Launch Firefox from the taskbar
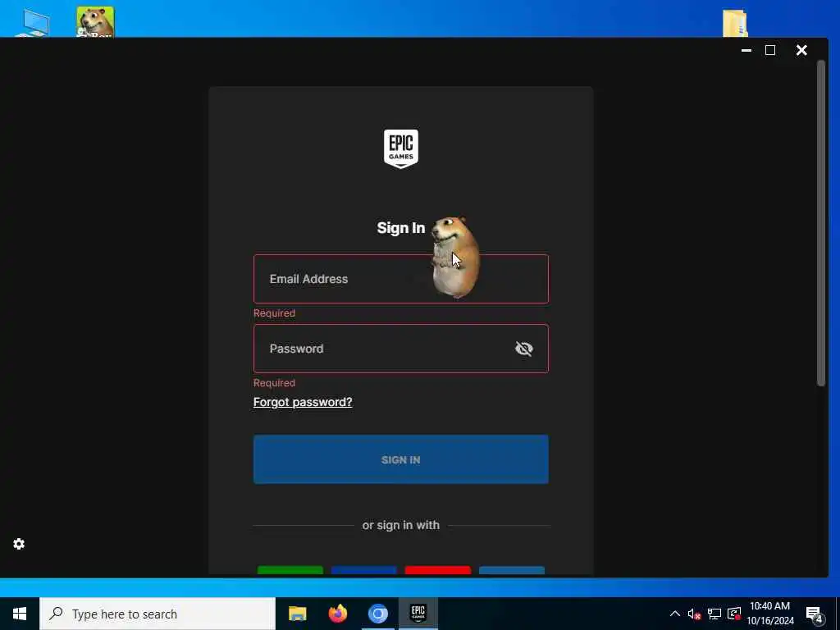Image resolution: width=840 pixels, height=630 pixels. click(x=337, y=614)
